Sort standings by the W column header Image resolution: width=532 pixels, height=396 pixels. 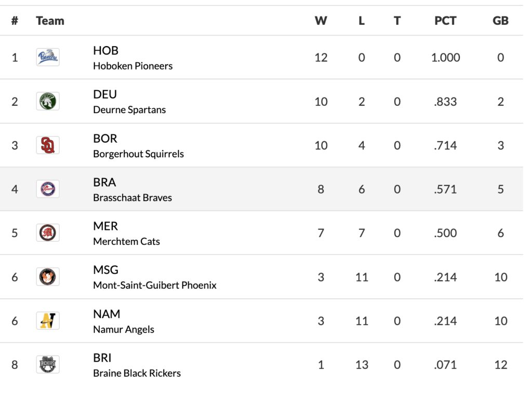click(321, 21)
